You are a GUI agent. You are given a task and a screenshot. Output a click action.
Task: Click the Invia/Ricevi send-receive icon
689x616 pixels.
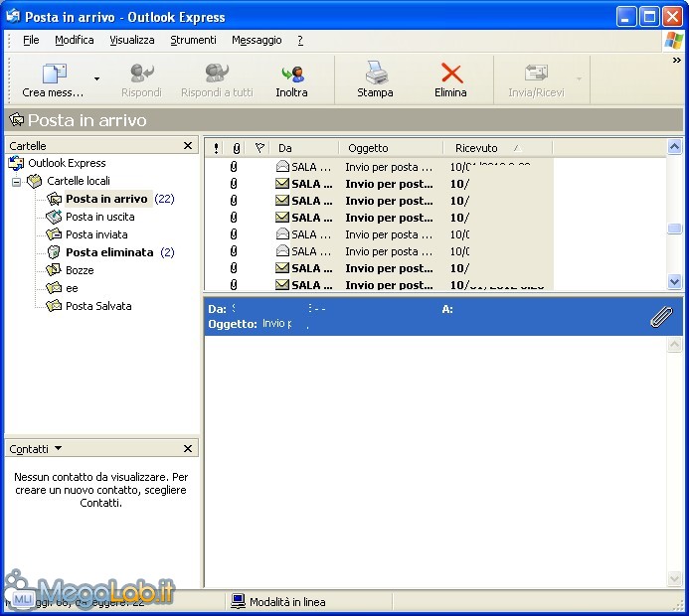pyautogui.click(x=536, y=73)
